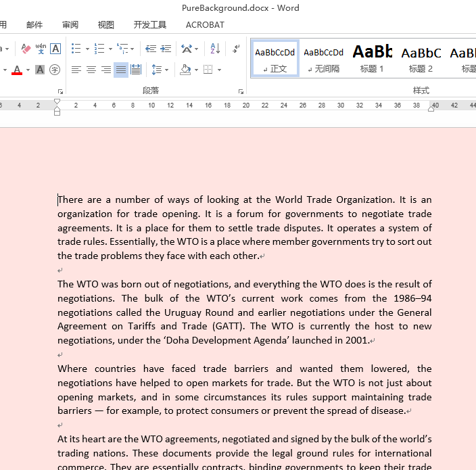The width and height of the screenshot is (476, 470).
Task: Apply a bulleted list
Action: (76, 49)
